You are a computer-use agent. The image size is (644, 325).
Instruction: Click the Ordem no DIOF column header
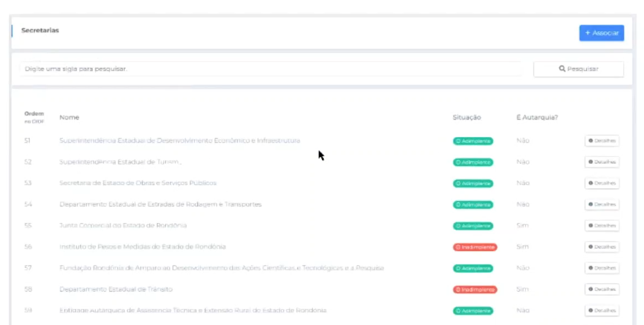pos(34,117)
